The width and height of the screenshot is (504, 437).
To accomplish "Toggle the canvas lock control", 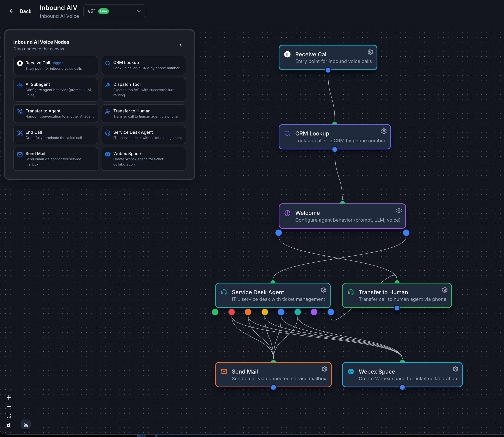I will click(9, 425).
